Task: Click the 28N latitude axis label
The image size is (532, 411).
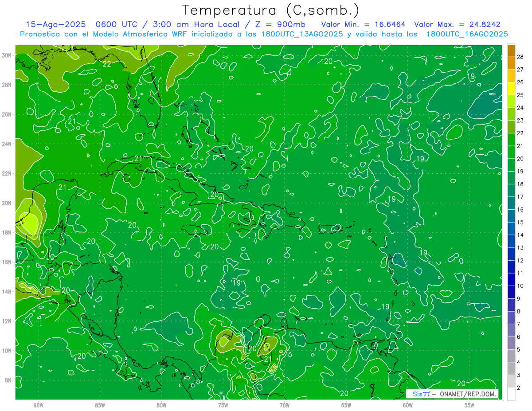Action: (8, 85)
